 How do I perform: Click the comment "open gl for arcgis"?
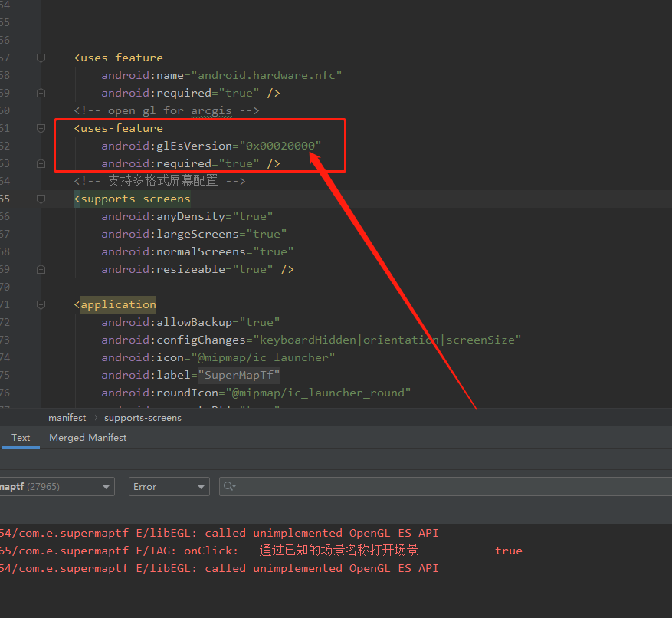[166, 110]
